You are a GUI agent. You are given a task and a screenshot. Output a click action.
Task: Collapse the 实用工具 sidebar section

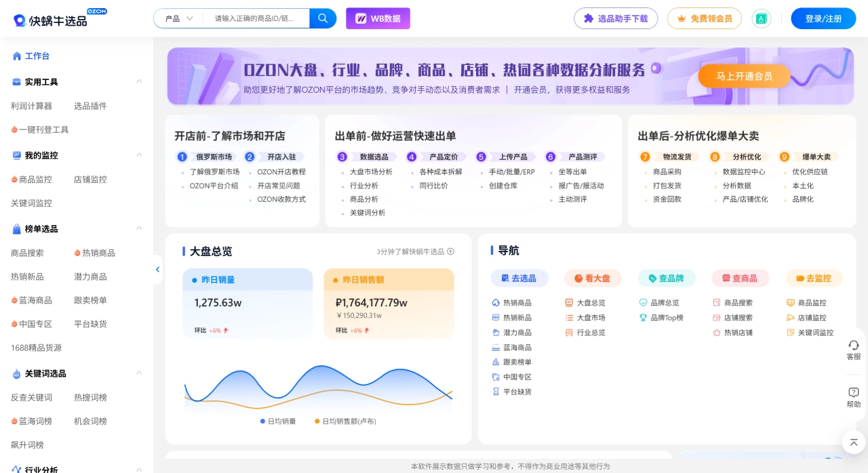(139, 82)
